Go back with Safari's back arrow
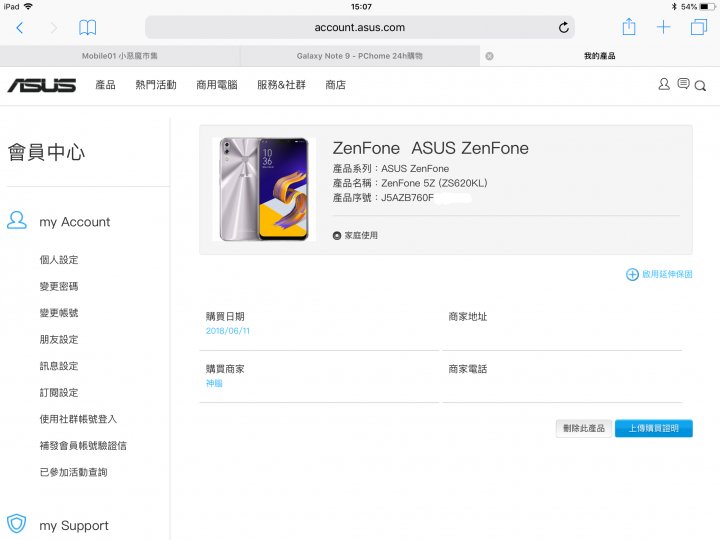This screenshot has width=720, height=540. coord(19,28)
